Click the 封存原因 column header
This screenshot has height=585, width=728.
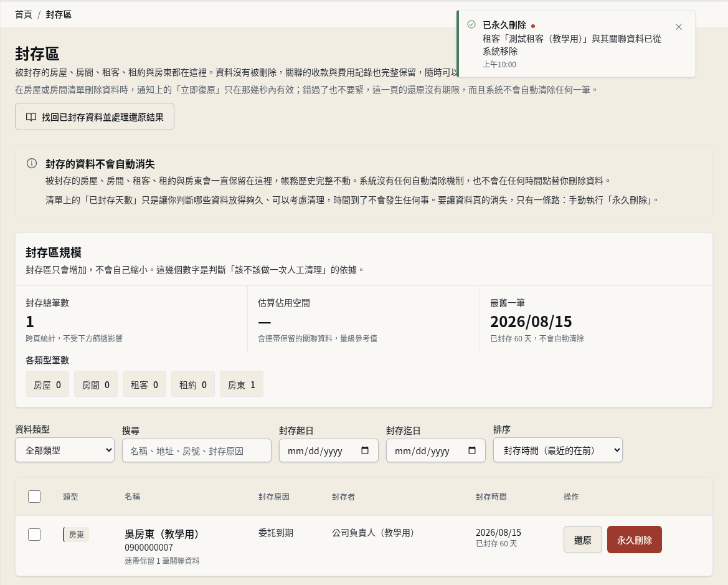[x=274, y=497]
